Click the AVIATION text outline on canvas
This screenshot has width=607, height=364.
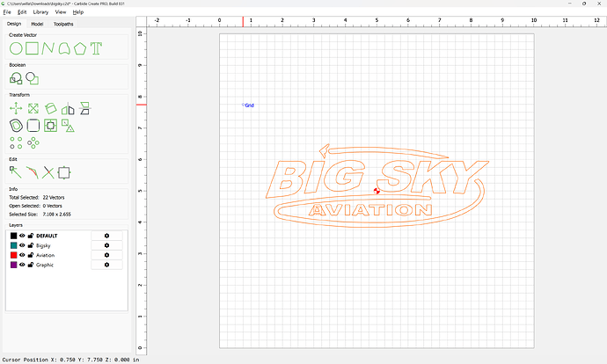pyautogui.click(x=370, y=210)
